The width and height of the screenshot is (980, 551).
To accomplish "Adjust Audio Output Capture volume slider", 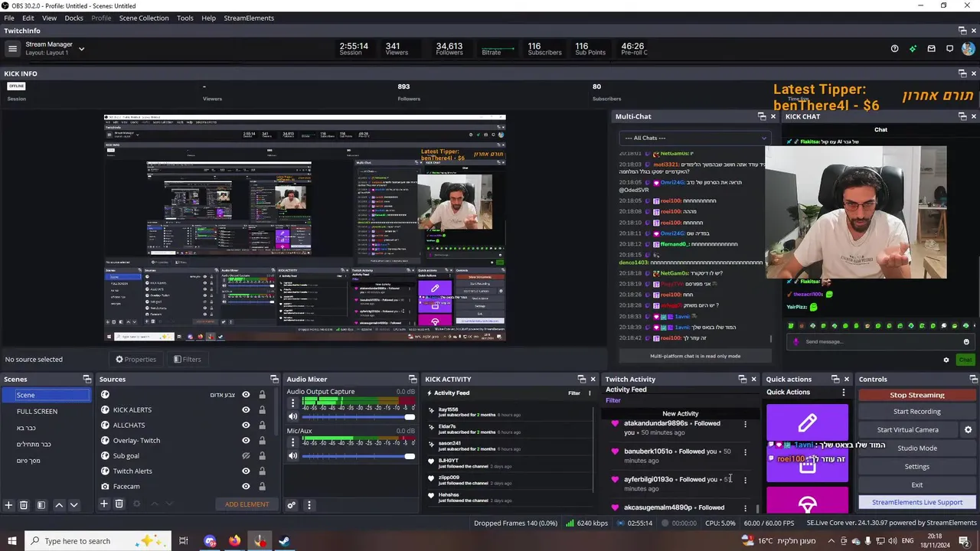I will (358, 416).
